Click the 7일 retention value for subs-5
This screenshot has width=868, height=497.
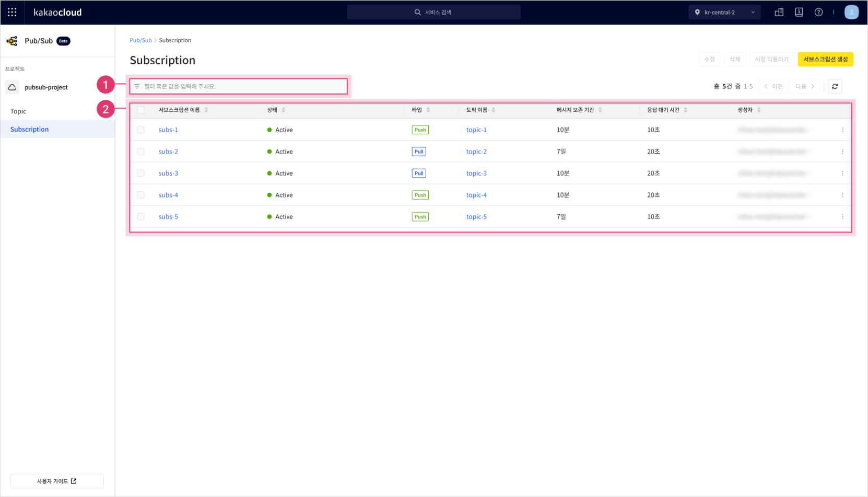(x=561, y=216)
